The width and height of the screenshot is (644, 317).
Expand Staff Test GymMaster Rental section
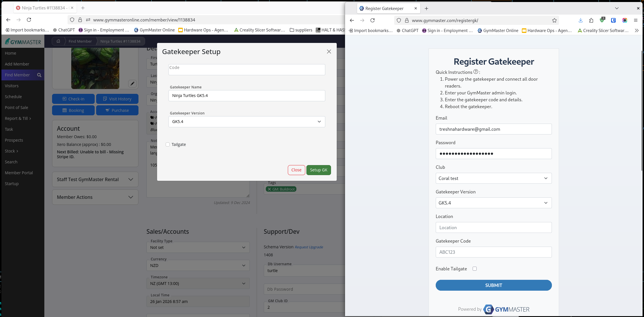[95, 179]
